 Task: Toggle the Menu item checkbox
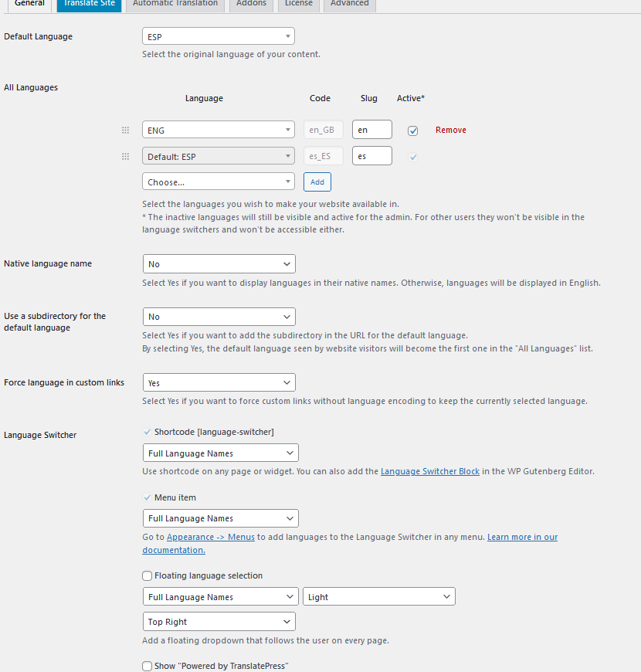click(x=147, y=497)
